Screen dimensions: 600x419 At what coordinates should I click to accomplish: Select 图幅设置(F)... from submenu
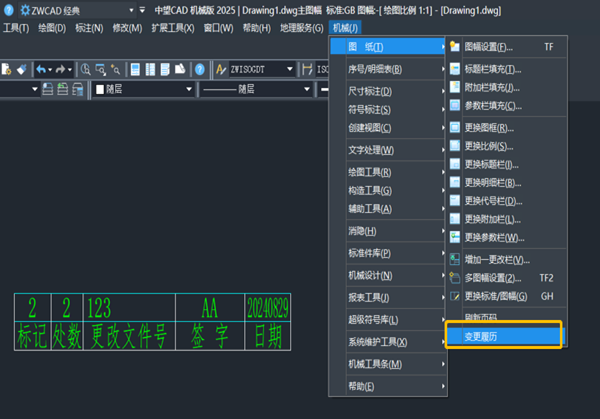(507, 47)
